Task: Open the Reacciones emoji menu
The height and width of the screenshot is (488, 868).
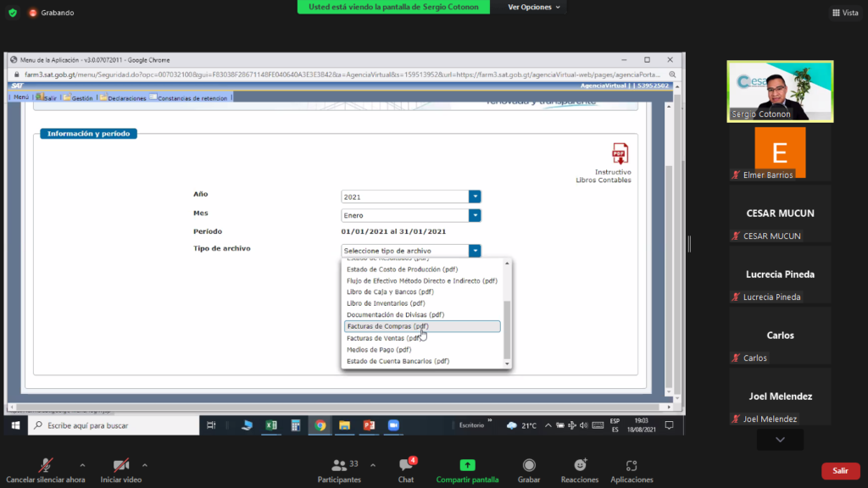Action: [x=580, y=466]
